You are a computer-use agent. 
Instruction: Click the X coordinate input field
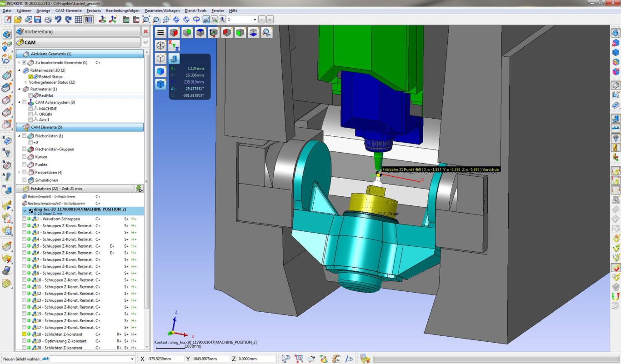coord(164,359)
